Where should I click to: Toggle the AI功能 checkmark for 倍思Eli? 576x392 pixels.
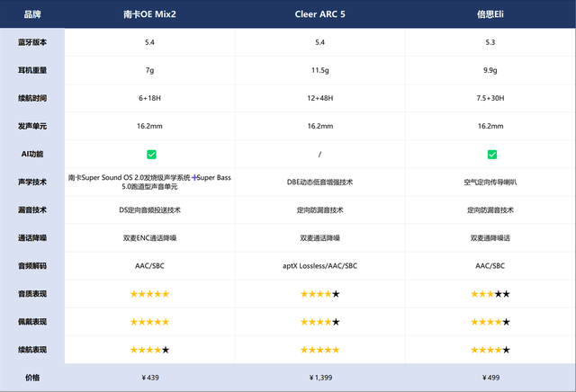[x=491, y=155]
